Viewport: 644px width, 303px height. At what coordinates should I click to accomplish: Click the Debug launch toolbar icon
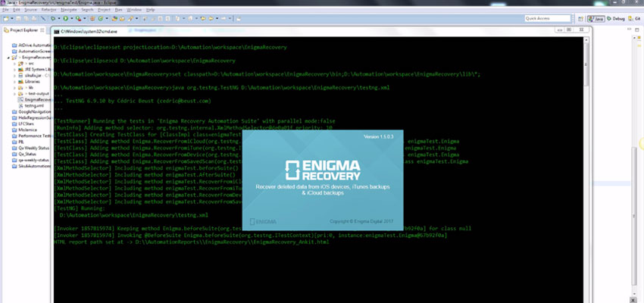point(53,18)
